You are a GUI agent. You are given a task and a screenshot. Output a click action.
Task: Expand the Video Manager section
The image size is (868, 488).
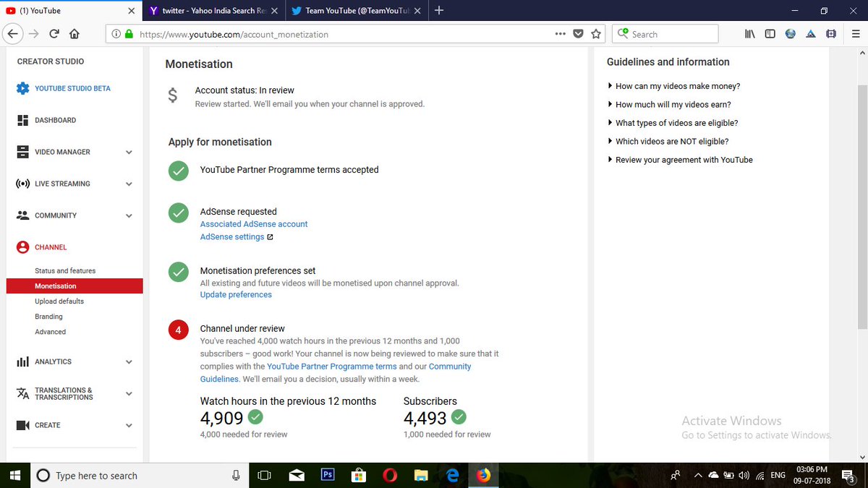click(129, 153)
